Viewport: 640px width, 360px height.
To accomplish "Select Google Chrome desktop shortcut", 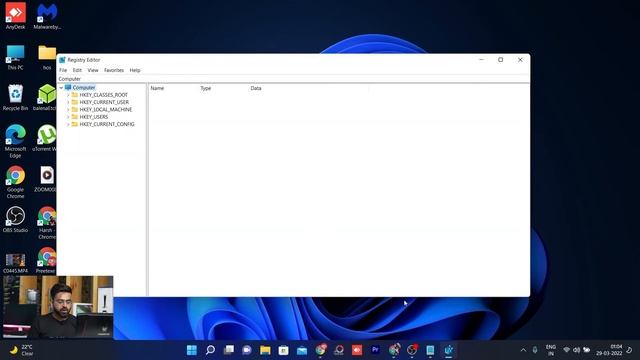I will (x=16, y=182).
